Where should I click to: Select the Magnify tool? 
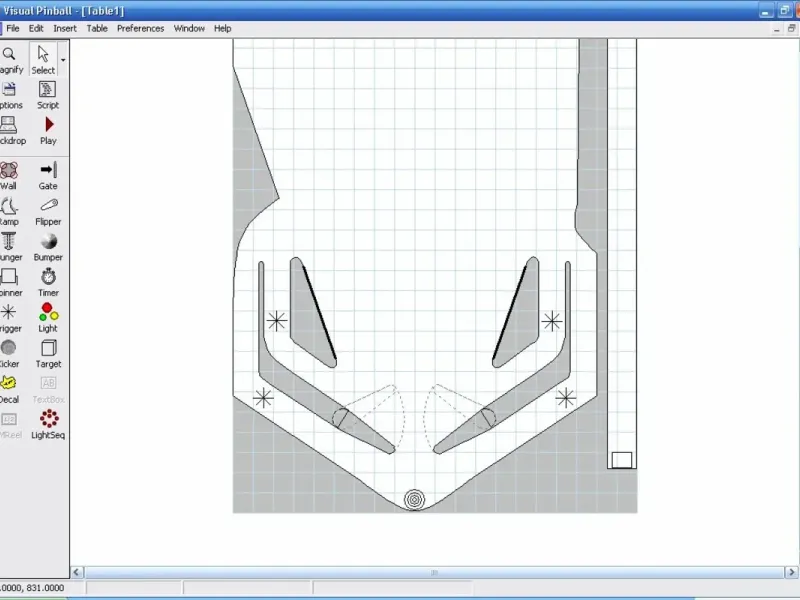pos(10,60)
